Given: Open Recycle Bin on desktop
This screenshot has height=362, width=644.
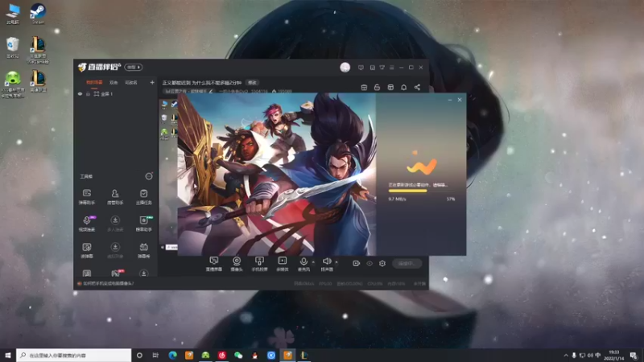Looking at the screenshot, I should coord(13,47).
